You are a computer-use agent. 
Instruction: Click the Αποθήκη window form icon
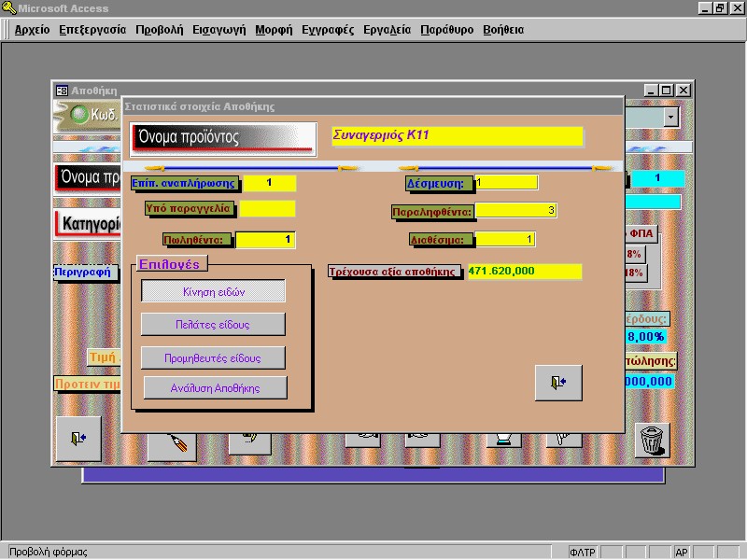tap(62, 91)
